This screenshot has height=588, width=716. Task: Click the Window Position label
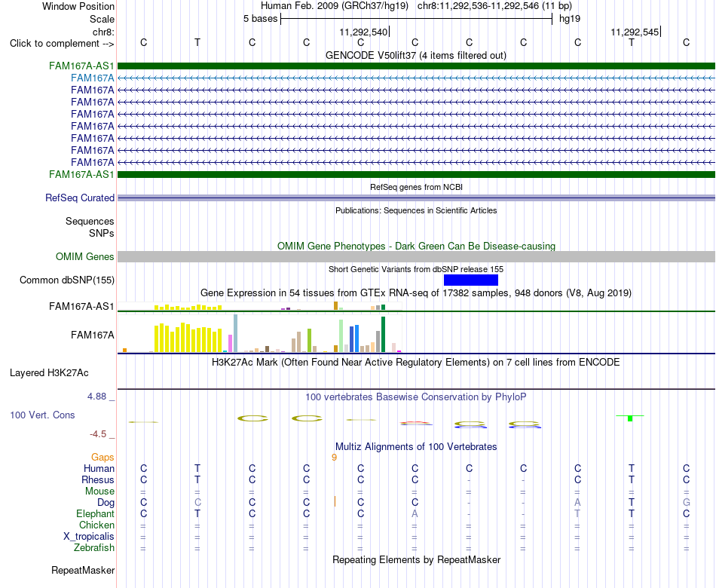(78, 6)
